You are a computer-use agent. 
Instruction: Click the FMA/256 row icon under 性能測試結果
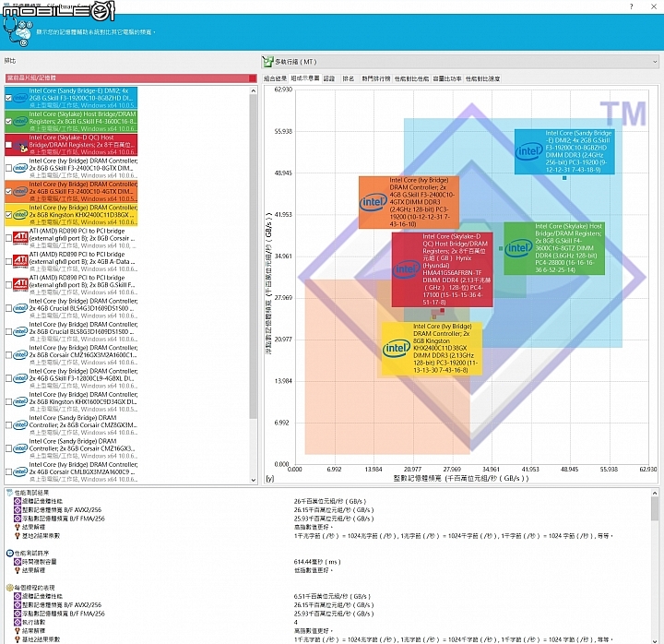(x=18, y=519)
